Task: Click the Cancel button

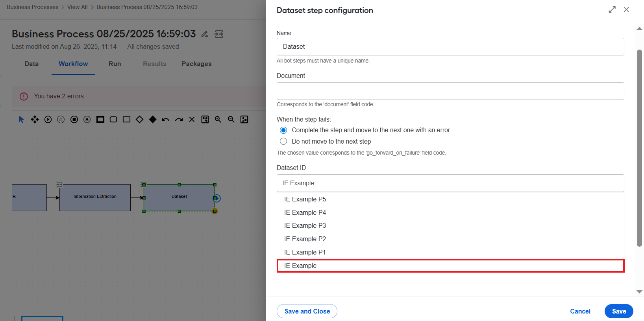Action: 580,311
